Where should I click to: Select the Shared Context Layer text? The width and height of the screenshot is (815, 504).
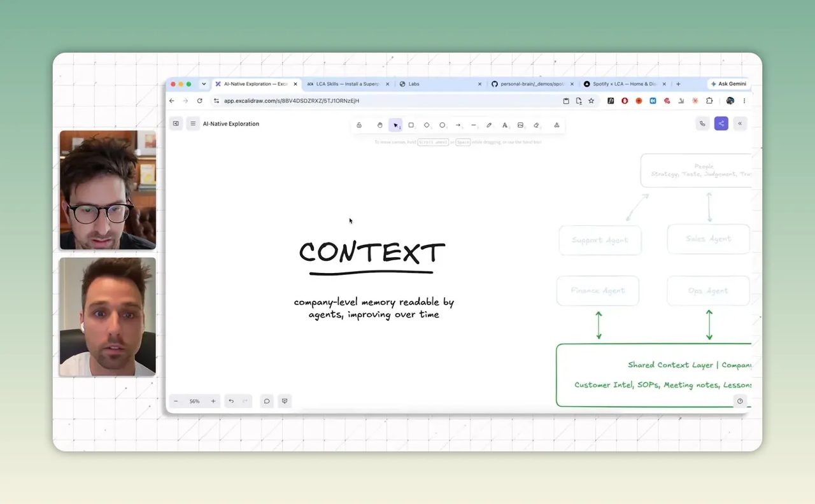click(x=689, y=365)
